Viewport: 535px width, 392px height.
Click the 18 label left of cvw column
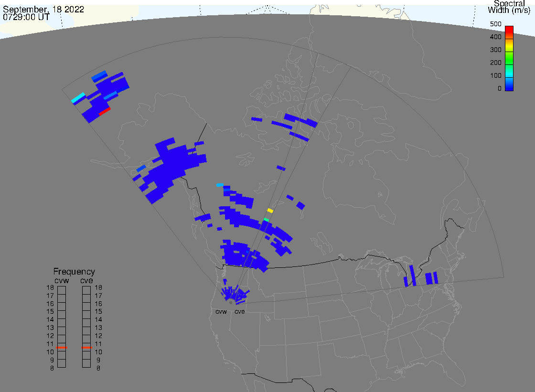(50, 287)
